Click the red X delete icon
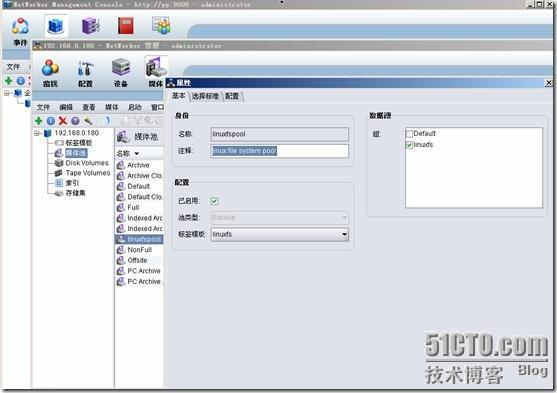Image resolution: width=557 pixels, height=393 pixels. pyautogui.click(x=63, y=121)
